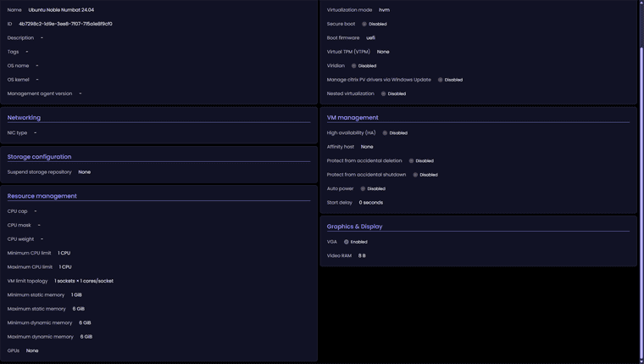The width and height of the screenshot is (644, 364).
Task: Click the accidental shutdown protection status icon
Action: (x=415, y=175)
